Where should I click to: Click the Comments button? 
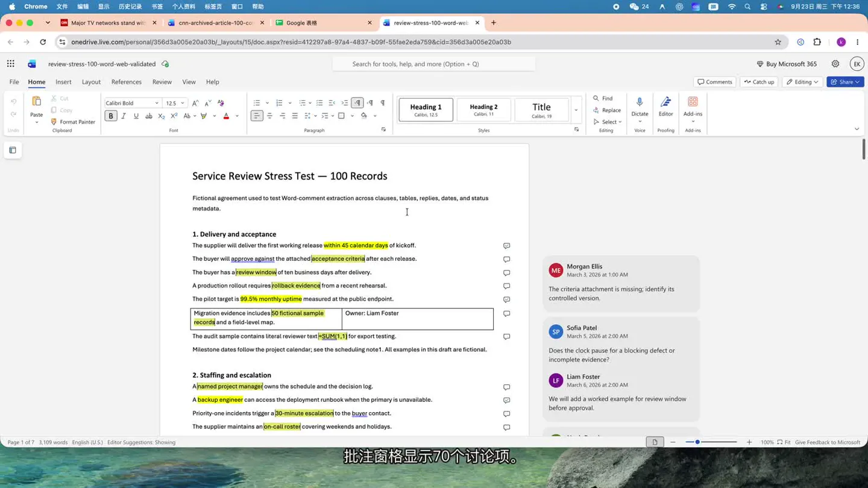coord(715,82)
